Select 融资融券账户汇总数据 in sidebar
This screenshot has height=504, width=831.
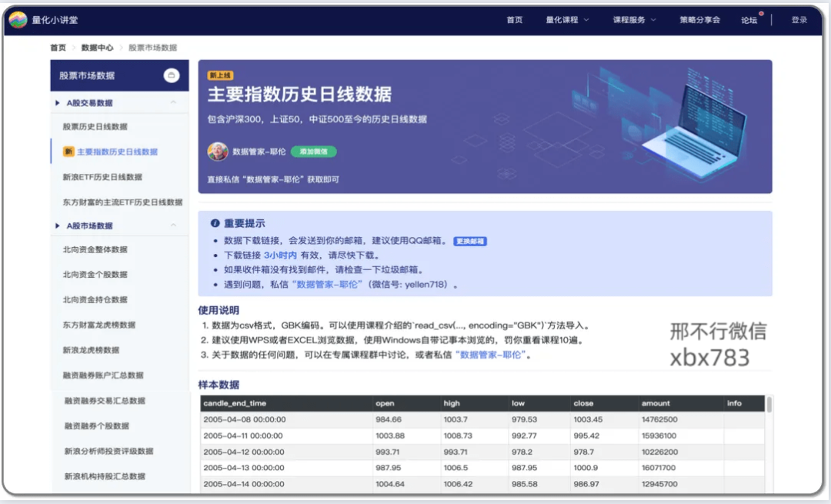(x=103, y=375)
